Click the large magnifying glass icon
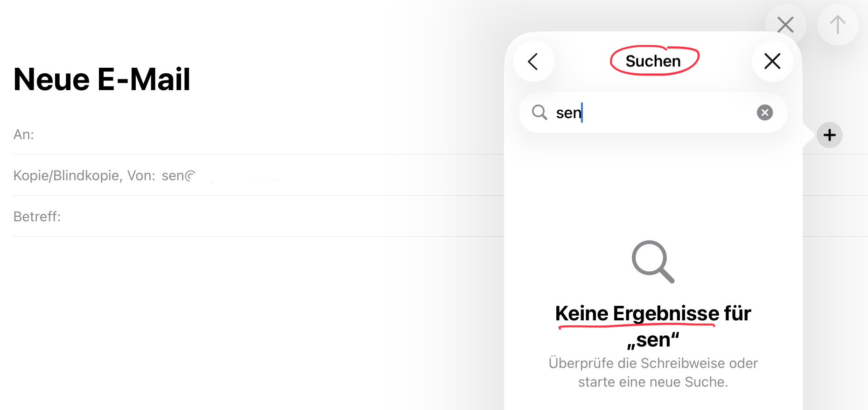Image resolution: width=868 pixels, height=410 pixels. tap(653, 262)
